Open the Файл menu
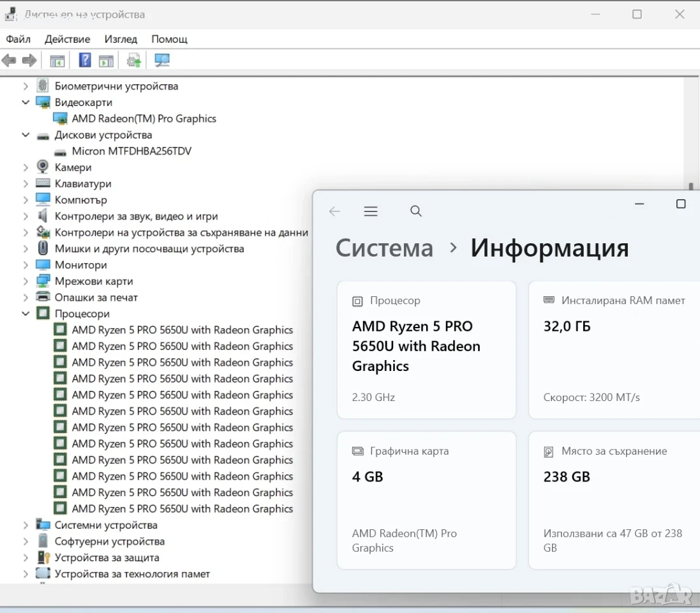The image size is (700, 613). pyautogui.click(x=19, y=39)
